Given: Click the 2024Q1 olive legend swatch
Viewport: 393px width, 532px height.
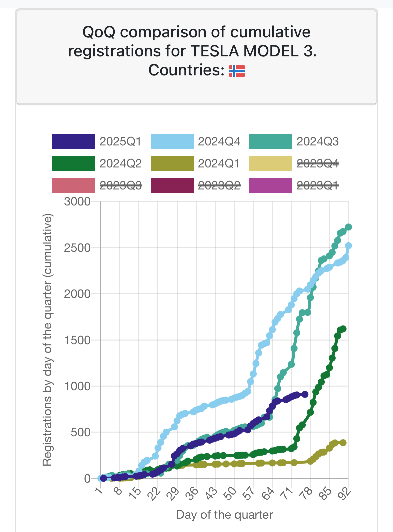Looking at the screenshot, I should [172, 163].
